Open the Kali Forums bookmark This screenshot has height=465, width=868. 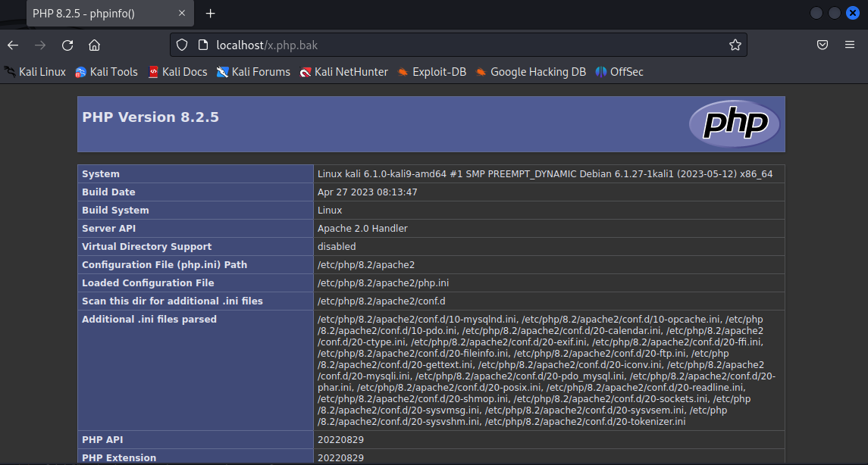253,72
